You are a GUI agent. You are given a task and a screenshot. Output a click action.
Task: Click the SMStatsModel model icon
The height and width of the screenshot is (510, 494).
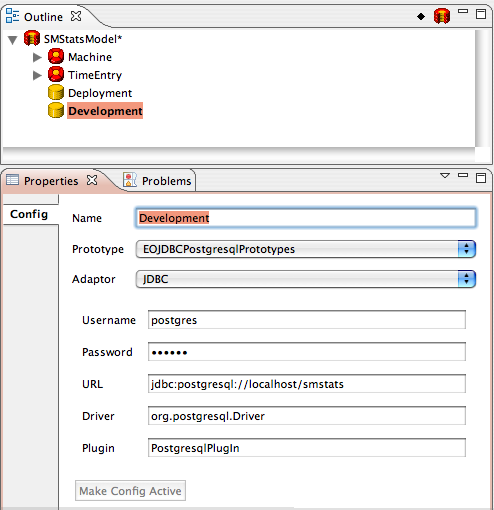pyautogui.click(x=32, y=38)
